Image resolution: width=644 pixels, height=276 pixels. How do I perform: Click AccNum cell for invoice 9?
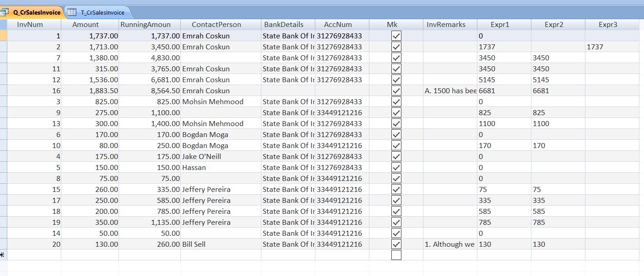click(x=342, y=112)
